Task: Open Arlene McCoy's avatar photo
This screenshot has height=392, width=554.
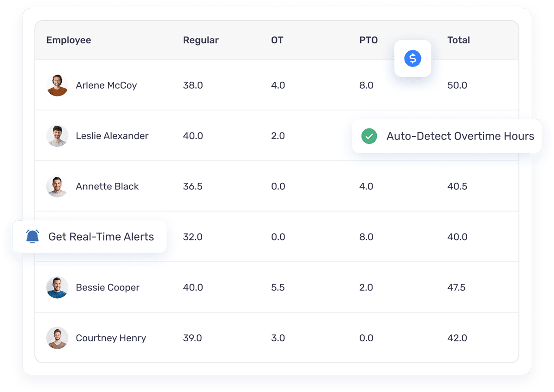Action: (57, 85)
